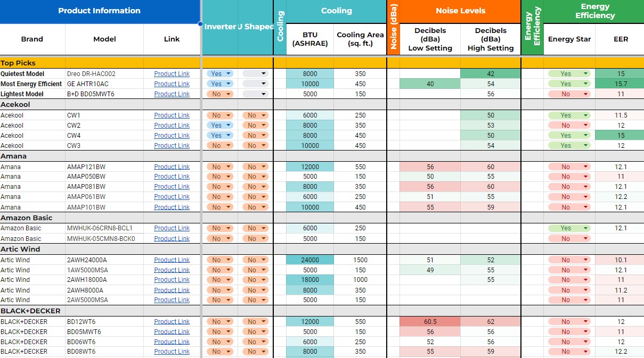Open Product Link for Artic Wind 2AWH18000A
The image size is (644, 358).
[172, 280]
